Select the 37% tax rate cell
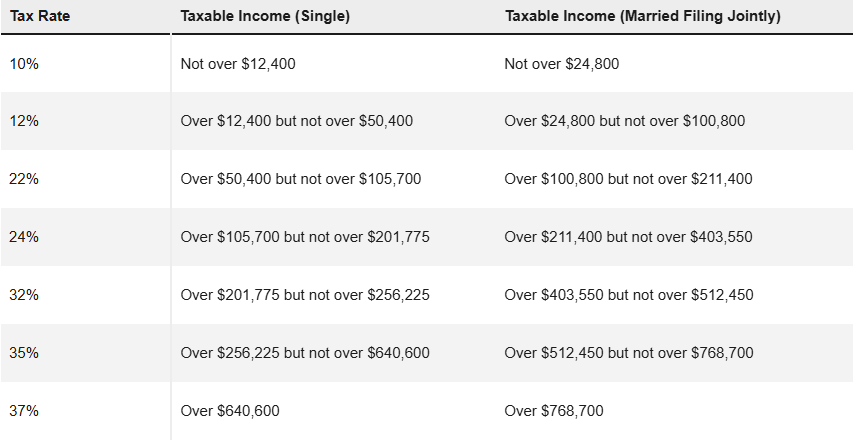Screen dimensions: 854x441 click(25, 411)
